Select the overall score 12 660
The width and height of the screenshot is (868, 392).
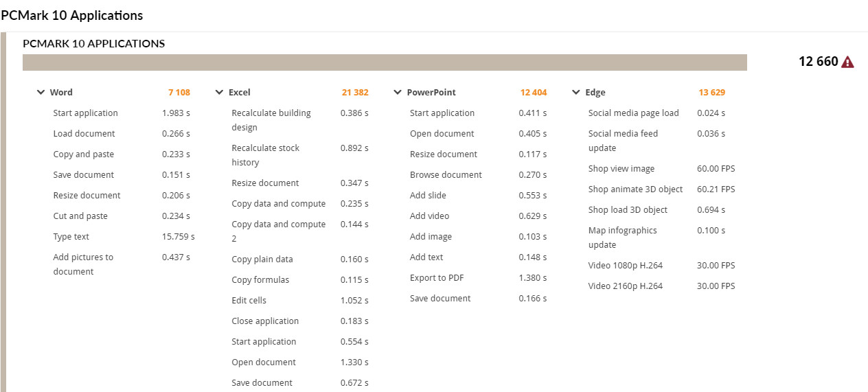point(818,62)
